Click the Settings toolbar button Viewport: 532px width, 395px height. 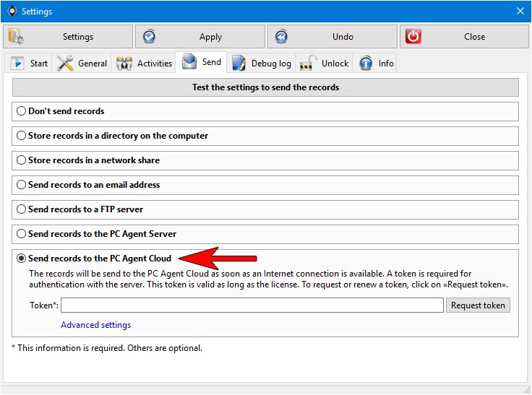point(68,37)
